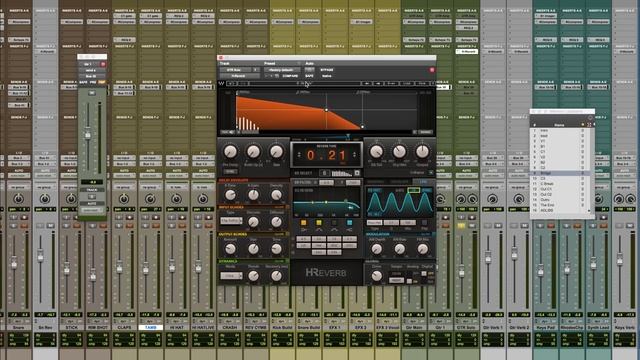Click the TAMB track name
Image resolution: width=640 pixels, height=360 pixels.
click(x=150, y=327)
